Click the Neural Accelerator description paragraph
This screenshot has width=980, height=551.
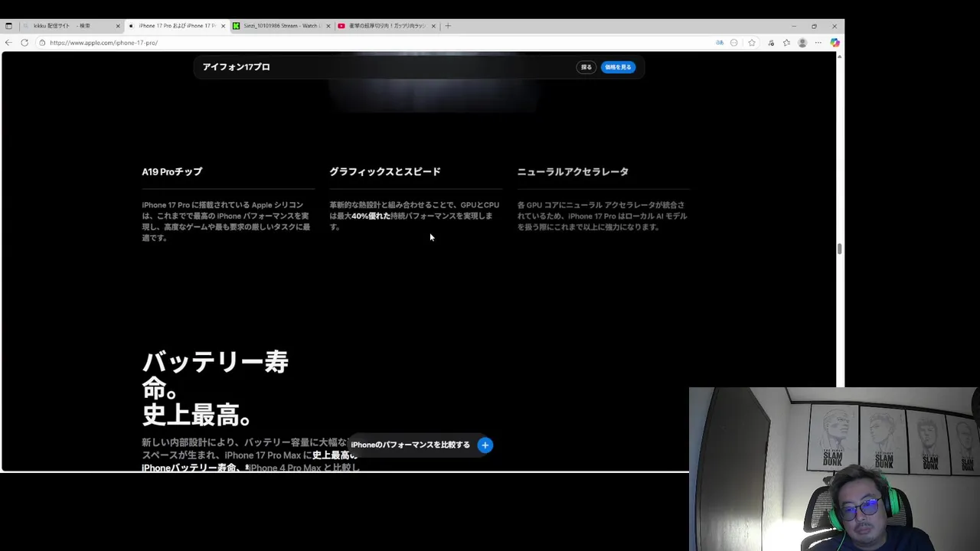(603, 216)
